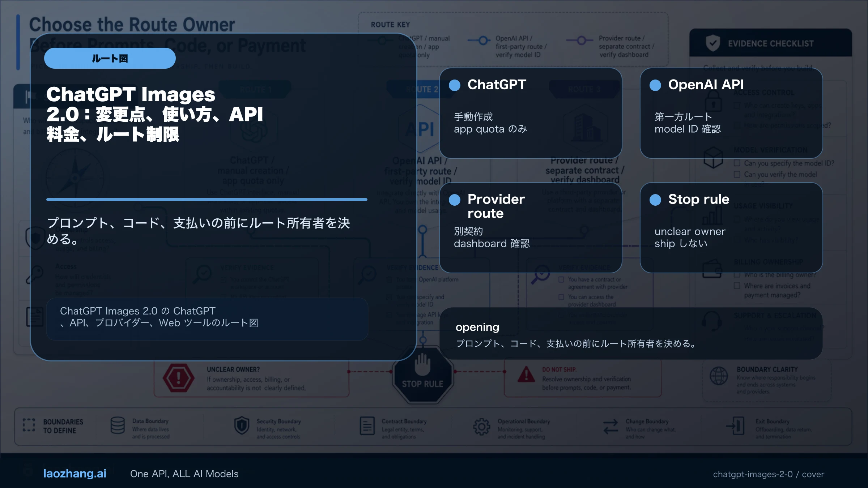Click the STOP RULE hand icon
The height and width of the screenshot is (488, 868).
click(422, 364)
